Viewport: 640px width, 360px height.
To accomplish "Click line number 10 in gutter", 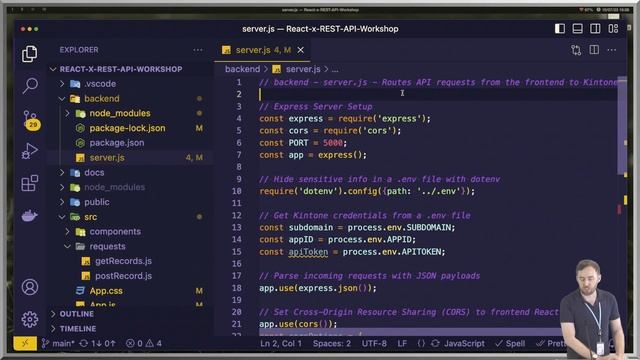I will [x=237, y=191].
